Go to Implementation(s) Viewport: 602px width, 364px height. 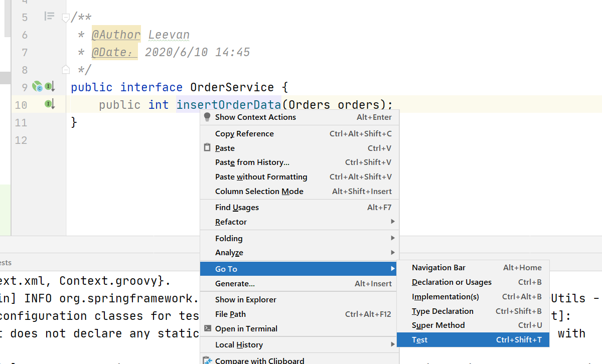(x=473, y=297)
